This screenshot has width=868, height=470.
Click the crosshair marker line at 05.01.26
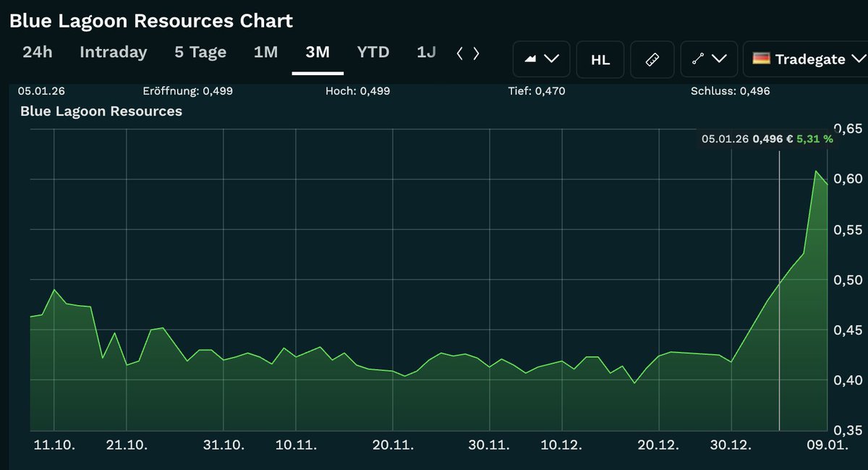click(x=779, y=289)
